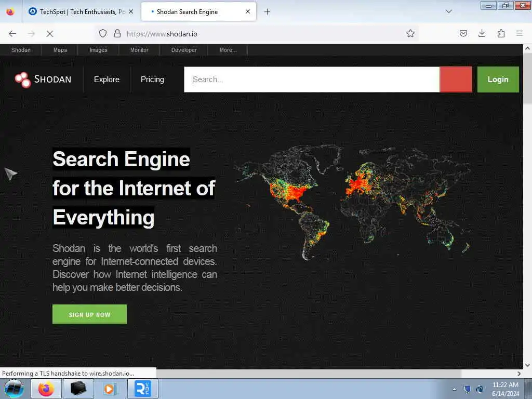Open the media player taskbar icon
The image size is (532, 399).
110,389
